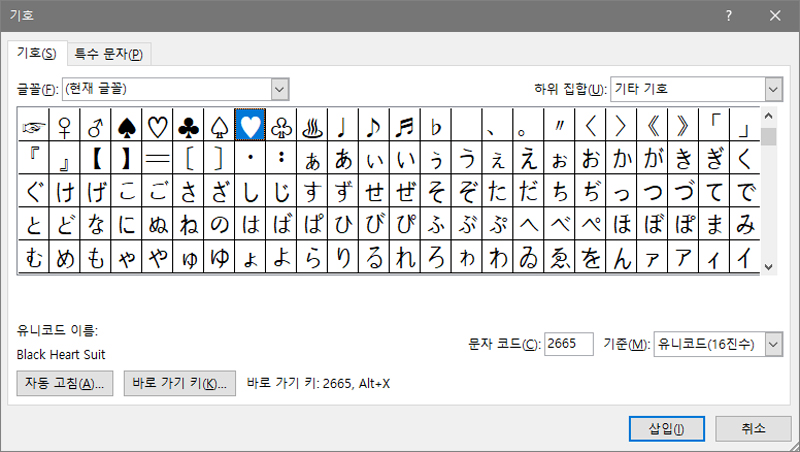Select the hiragana ゆ character

(x=219, y=258)
